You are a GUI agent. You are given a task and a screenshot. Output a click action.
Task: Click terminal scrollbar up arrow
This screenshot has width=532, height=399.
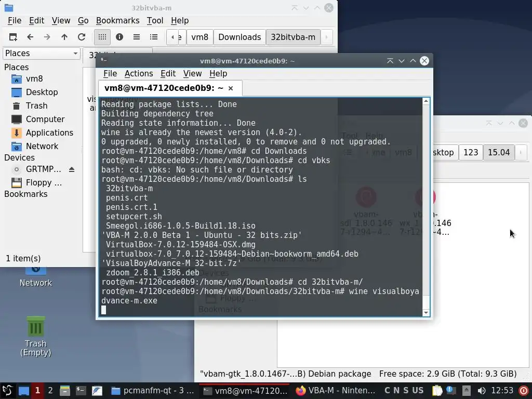[426, 101]
